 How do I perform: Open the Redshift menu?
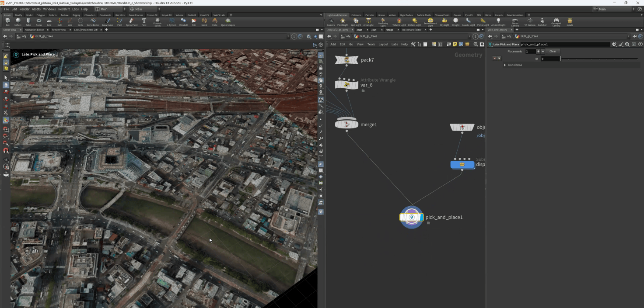[x=64, y=9]
